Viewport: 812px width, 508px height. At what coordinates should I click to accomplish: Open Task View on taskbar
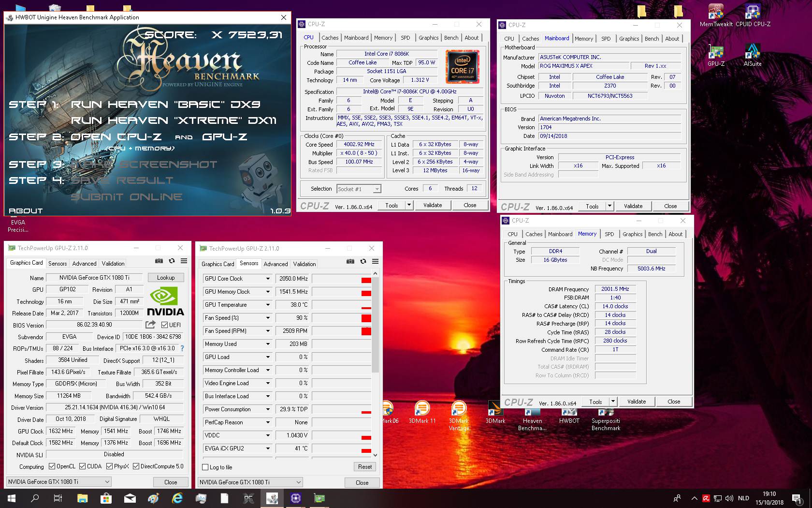(x=58, y=498)
